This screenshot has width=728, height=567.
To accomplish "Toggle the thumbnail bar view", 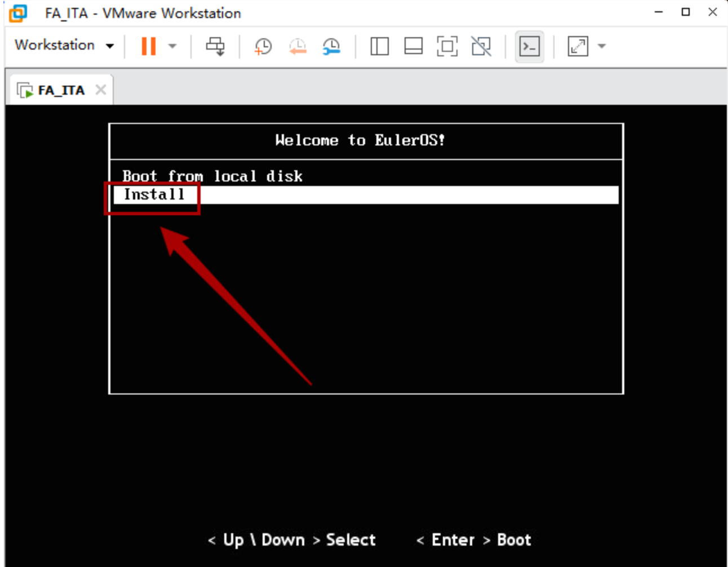I will tap(413, 46).
